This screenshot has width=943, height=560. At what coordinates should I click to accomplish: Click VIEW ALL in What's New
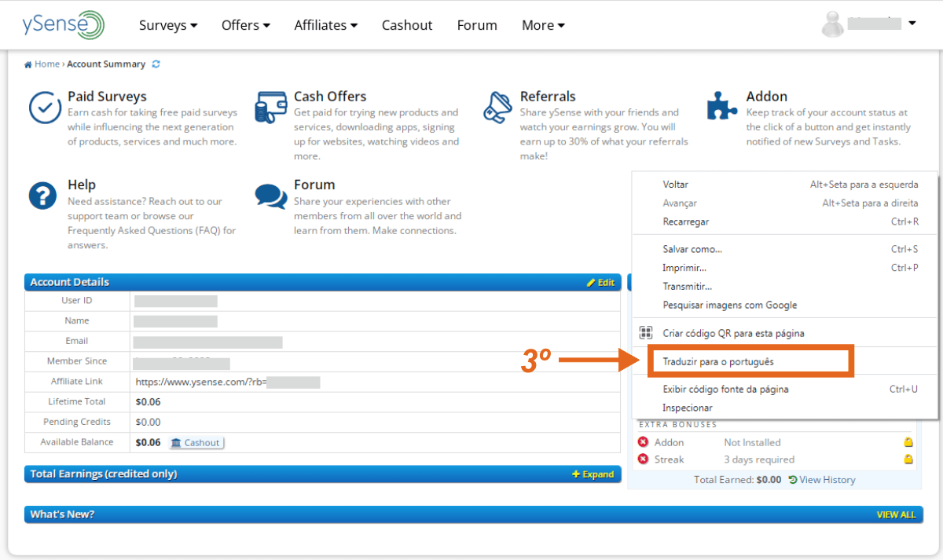tap(896, 515)
